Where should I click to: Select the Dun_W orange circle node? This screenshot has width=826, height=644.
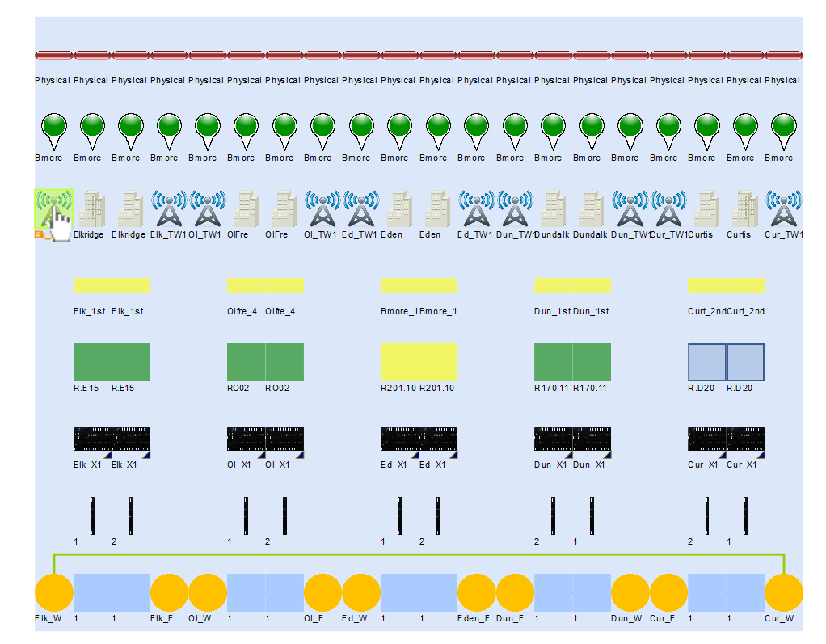click(630, 593)
